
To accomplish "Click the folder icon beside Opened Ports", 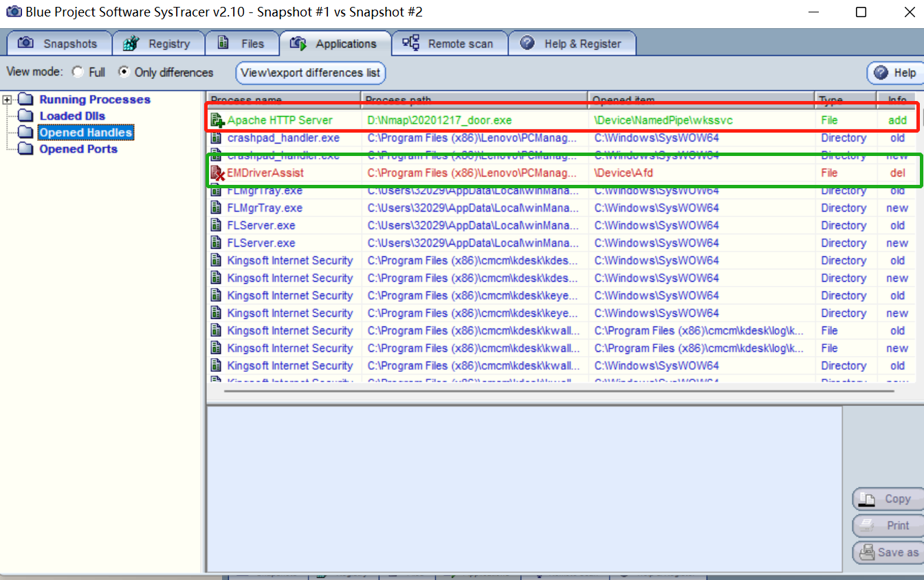I will pos(25,149).
